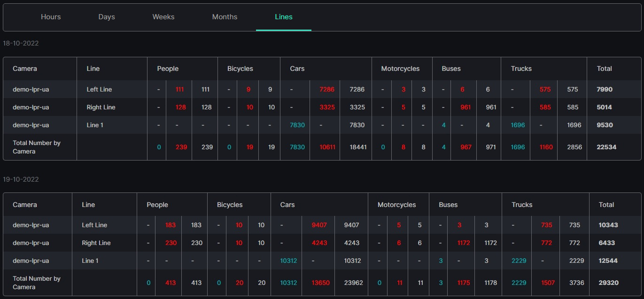Go to the Months tab
Image resolution: width=644 pixels, height=299 pixels.
(225, 17)
